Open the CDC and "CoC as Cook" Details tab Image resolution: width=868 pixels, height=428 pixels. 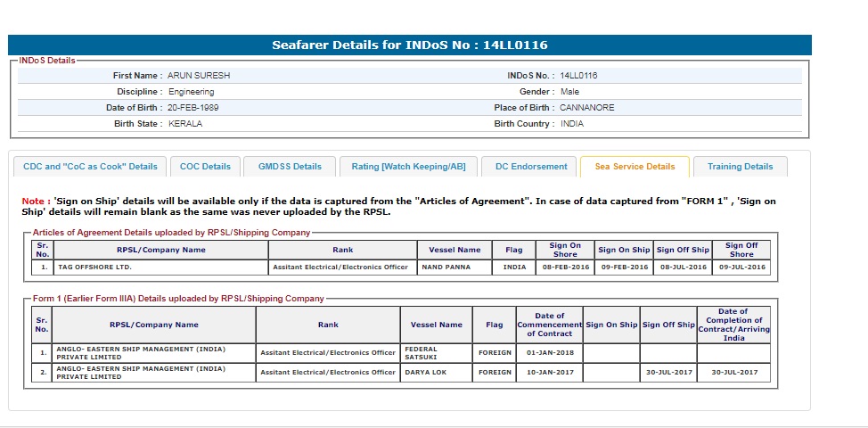[x=90, y=167]
